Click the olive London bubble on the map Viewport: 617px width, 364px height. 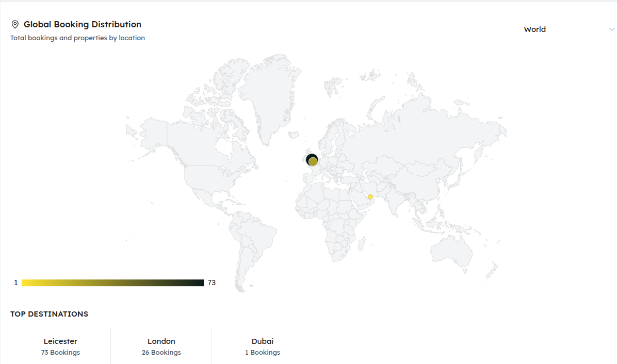pyautogui.click(x=314, y=162)
